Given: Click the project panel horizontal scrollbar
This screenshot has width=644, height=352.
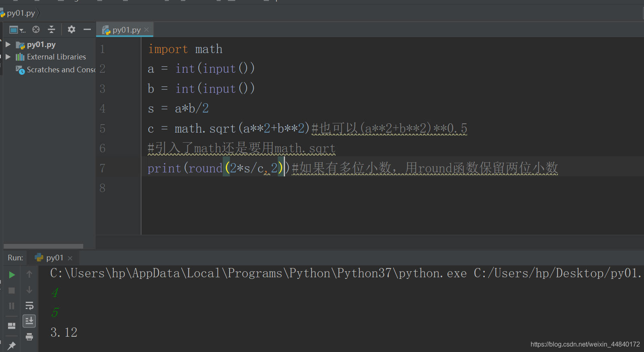Looking at the screenshot, I should point(43,246).
